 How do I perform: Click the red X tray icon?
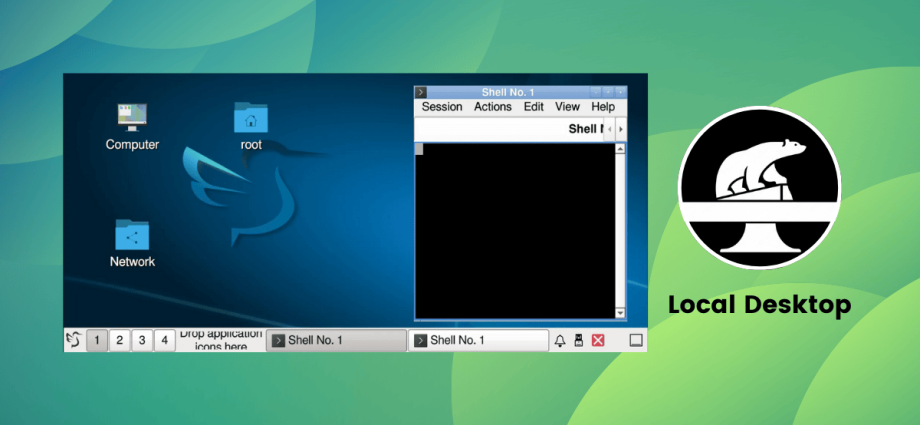coord(598,340)
